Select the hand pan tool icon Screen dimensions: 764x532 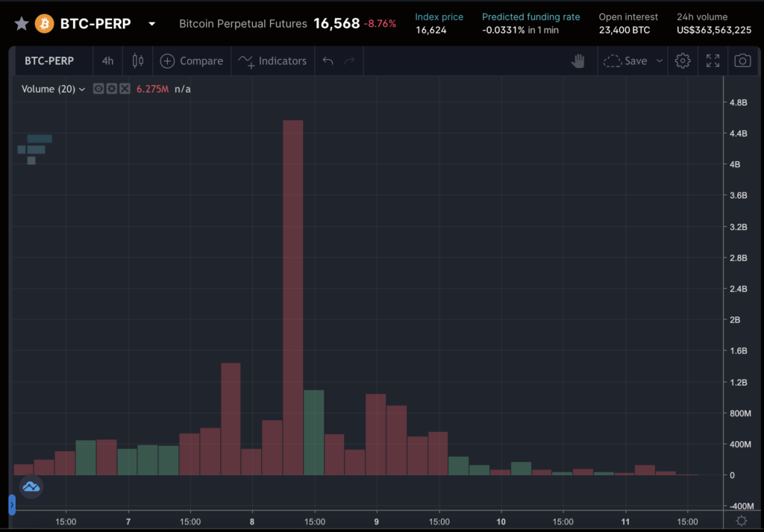[x=578, y=61]
